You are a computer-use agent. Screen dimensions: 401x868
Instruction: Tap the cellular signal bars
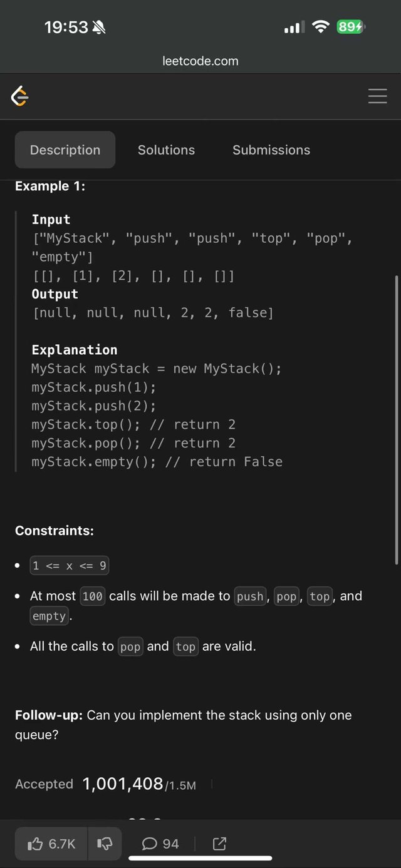point(294,27)
